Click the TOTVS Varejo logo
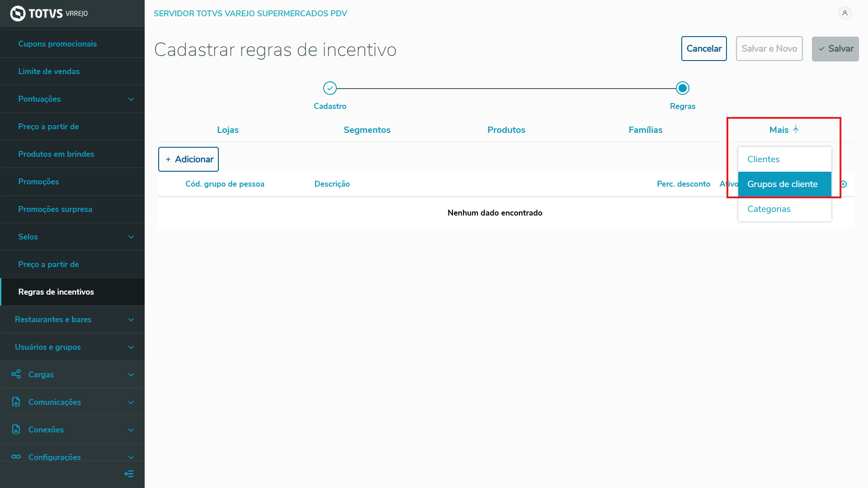Image resolution: width=868 pixels, height=488 pixels. pyautogui.click(x=49, y=14)
